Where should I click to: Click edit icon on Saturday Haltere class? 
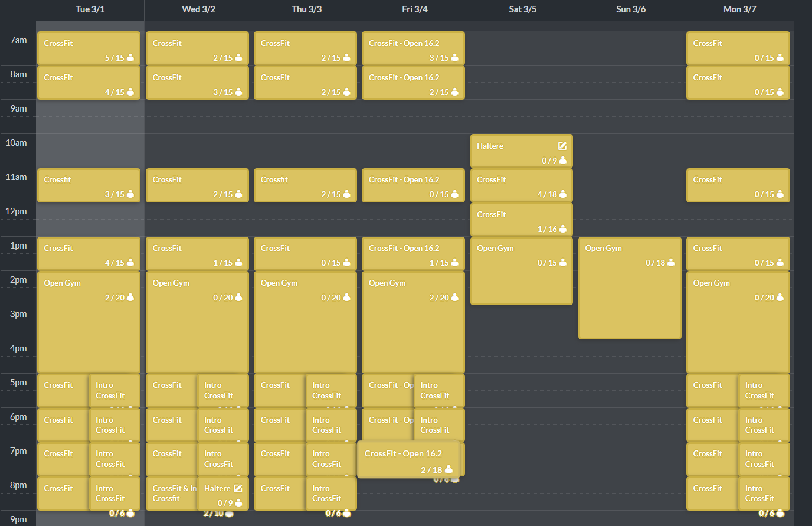click(562, 146)
